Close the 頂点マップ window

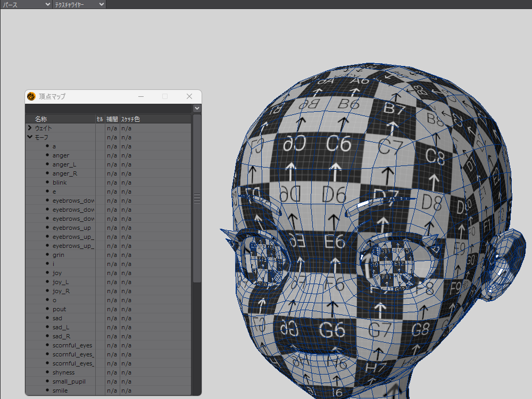coord(189,96)
